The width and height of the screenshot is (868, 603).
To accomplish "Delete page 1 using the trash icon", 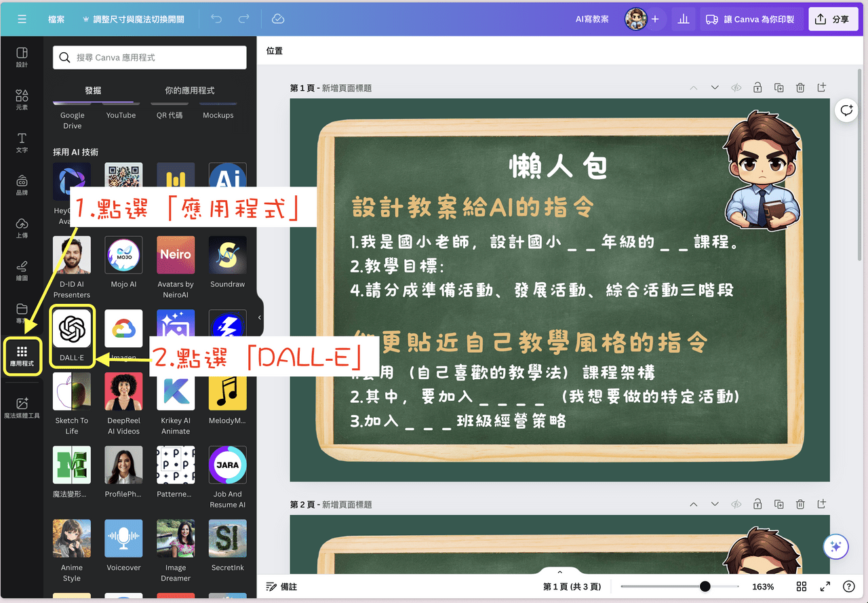I will [x=800, y=87].
